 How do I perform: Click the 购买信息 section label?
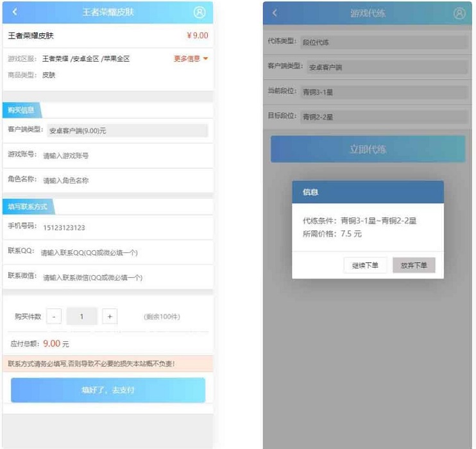click(x=21, y=110)
